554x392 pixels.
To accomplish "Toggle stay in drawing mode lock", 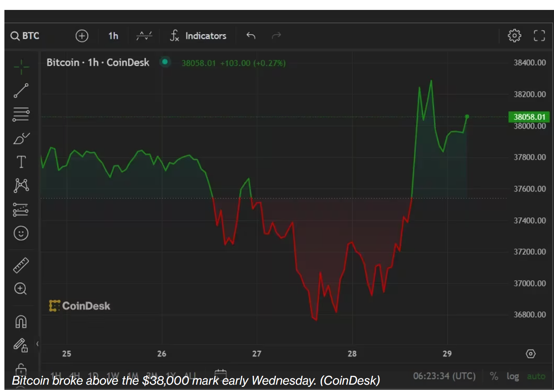I will tap(21, 345).
